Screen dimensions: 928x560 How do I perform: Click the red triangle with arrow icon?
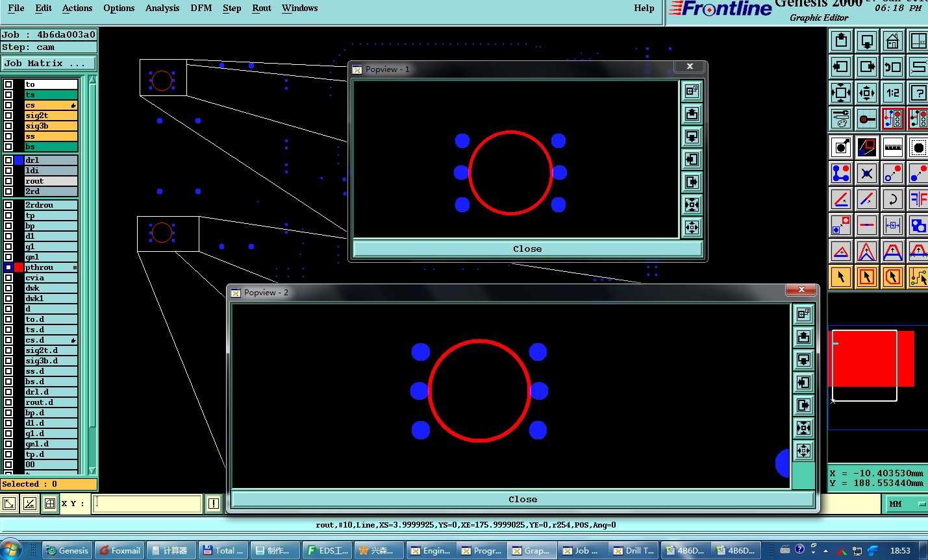click(841, 251)
